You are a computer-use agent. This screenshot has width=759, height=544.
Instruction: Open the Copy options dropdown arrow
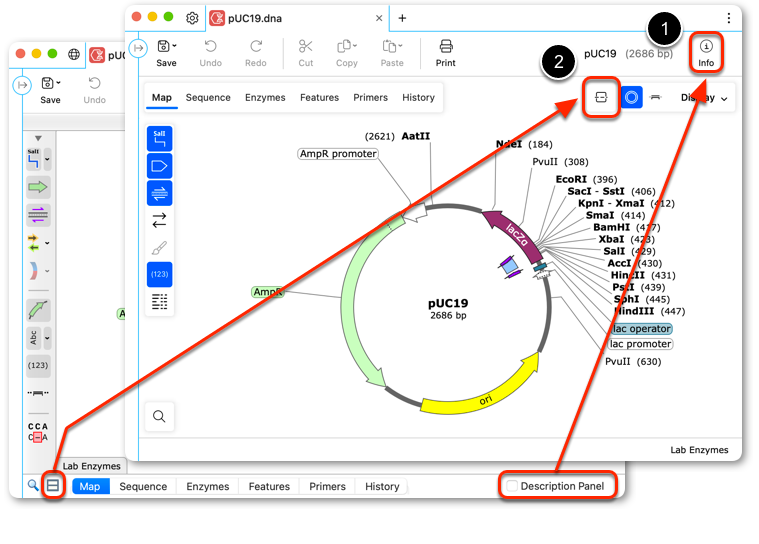pos(355,46)
